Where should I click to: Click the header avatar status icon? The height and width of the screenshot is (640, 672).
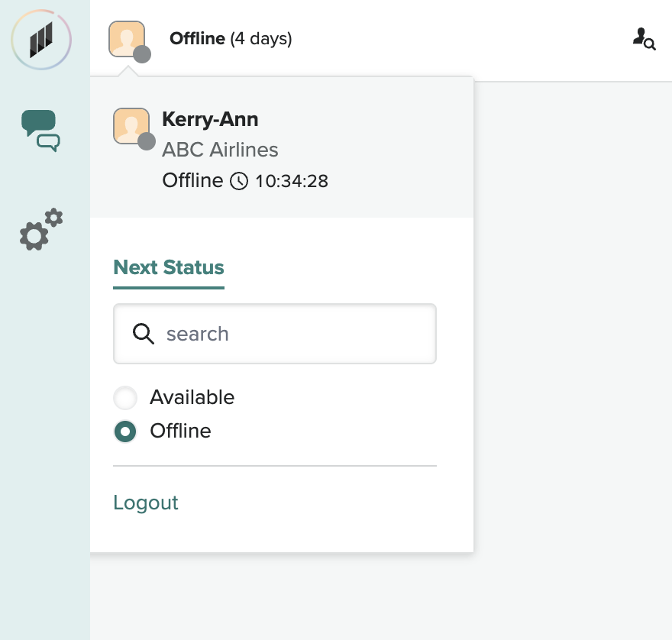coord(127,38)
